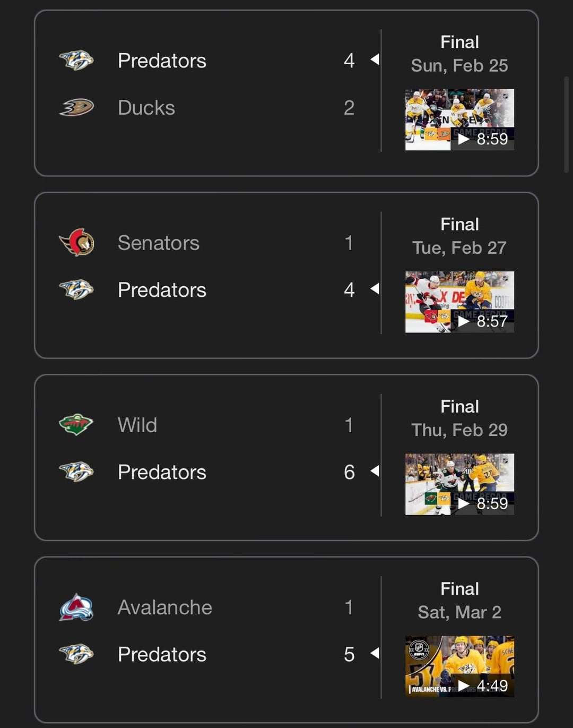
Task: Open the Sun, Feb 25 game details
Action: click(459, 65)
